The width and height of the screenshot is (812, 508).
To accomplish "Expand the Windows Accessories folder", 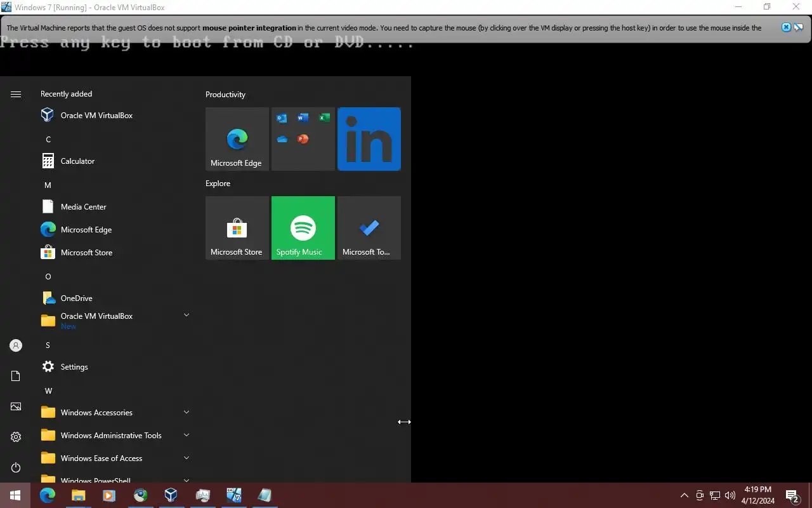I will [114, 413].
